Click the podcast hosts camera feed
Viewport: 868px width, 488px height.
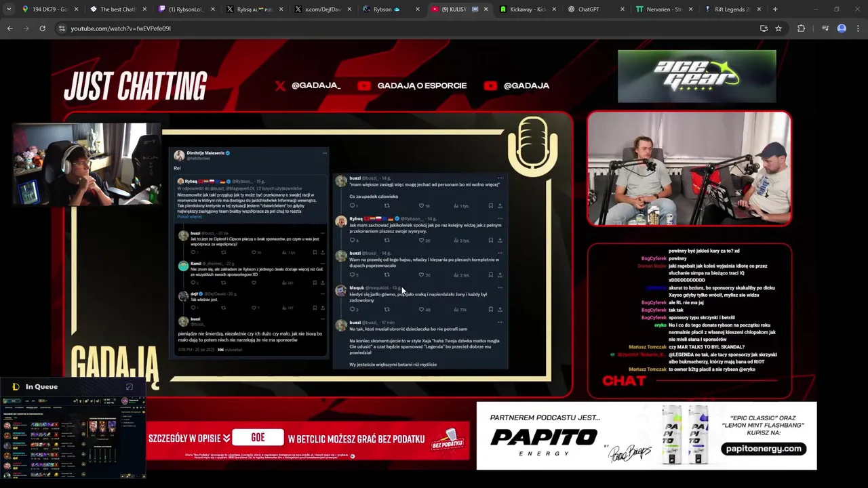point(689,169)
